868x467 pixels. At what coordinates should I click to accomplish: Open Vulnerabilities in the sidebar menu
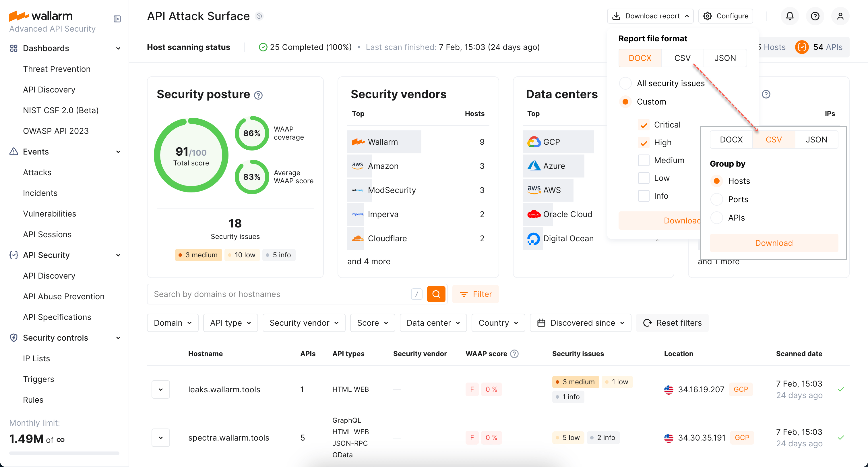(x=50, y=214)
